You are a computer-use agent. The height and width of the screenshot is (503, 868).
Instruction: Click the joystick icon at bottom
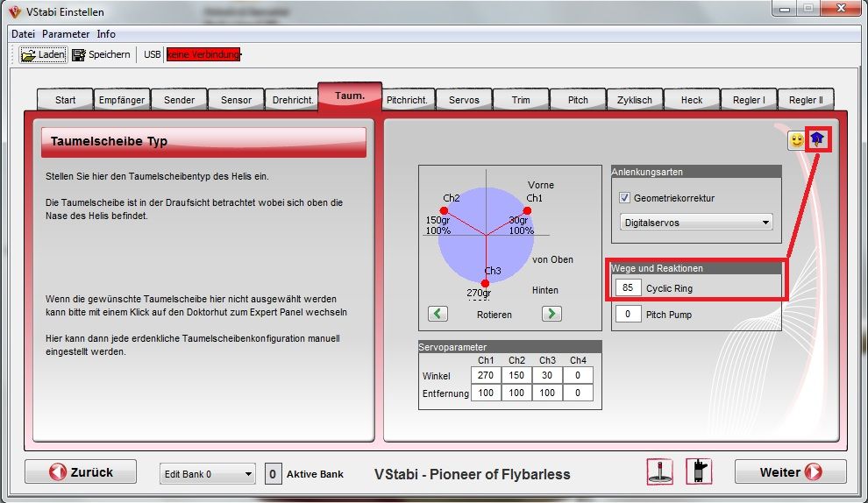pyautogui.click(x=661, y=471)
